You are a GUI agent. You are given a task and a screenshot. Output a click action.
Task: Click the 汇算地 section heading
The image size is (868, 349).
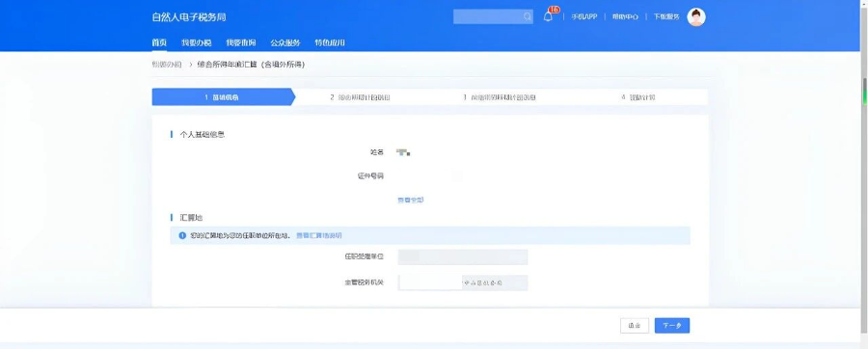tap(192, 217)
